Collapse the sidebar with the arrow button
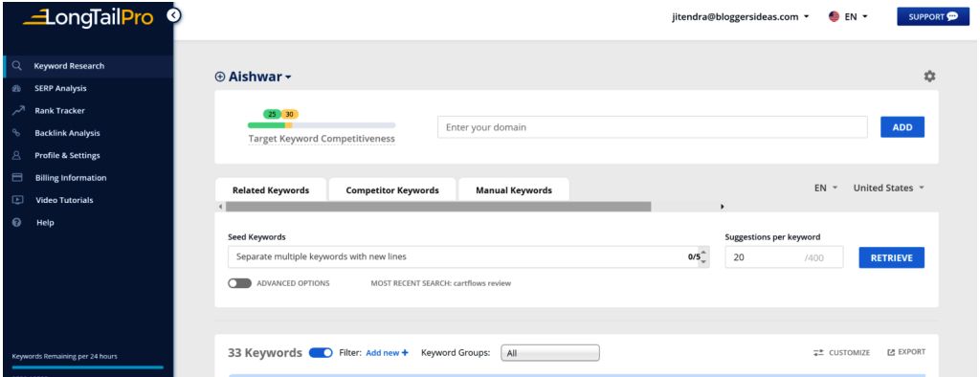 click(x=174, y=15)
